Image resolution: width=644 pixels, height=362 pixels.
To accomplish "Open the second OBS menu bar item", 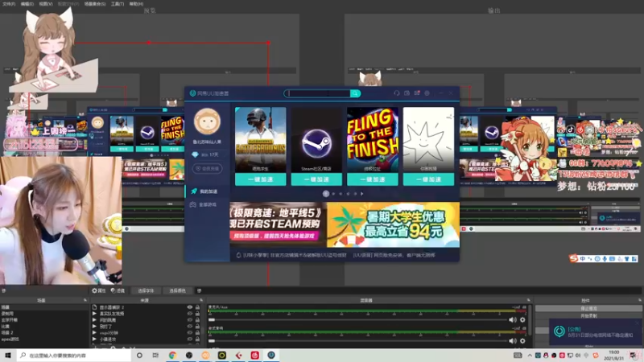I will [x=27, y=4].
